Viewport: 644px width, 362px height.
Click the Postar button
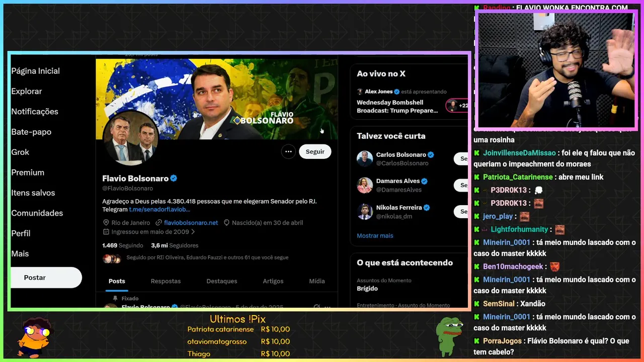click(x=46, y=278)
